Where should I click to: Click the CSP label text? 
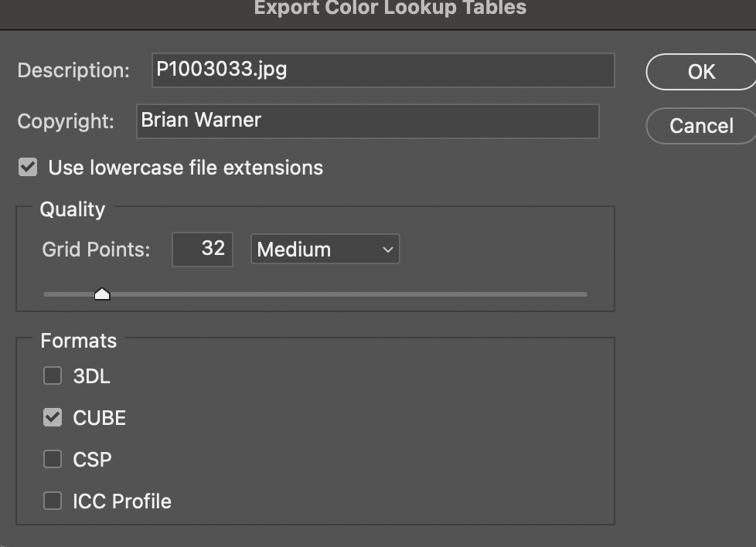[x=92, y=460]
